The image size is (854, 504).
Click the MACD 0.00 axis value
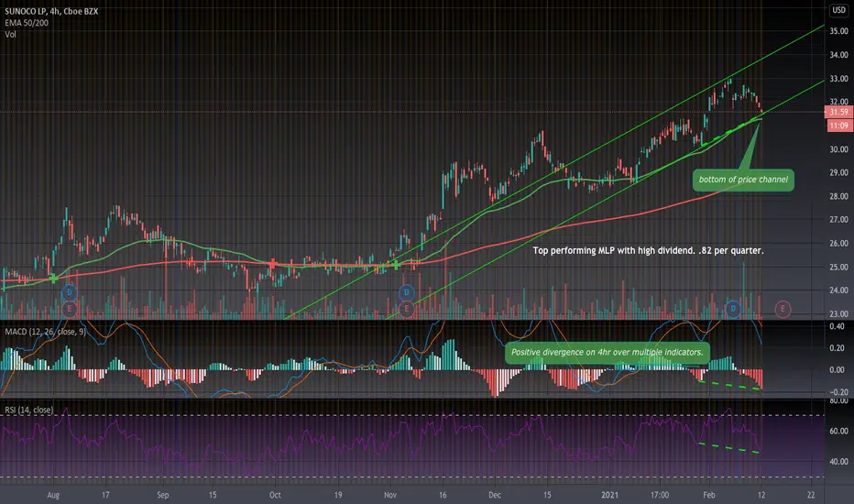838,370
